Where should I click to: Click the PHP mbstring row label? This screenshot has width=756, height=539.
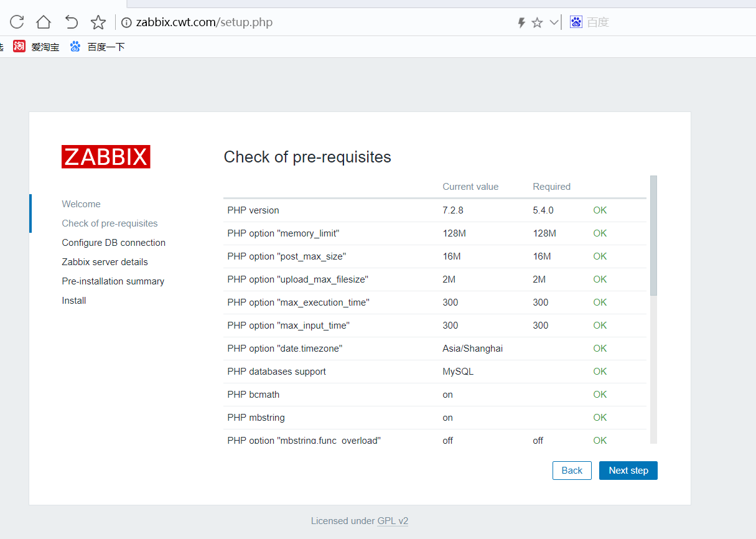point(256,418)
